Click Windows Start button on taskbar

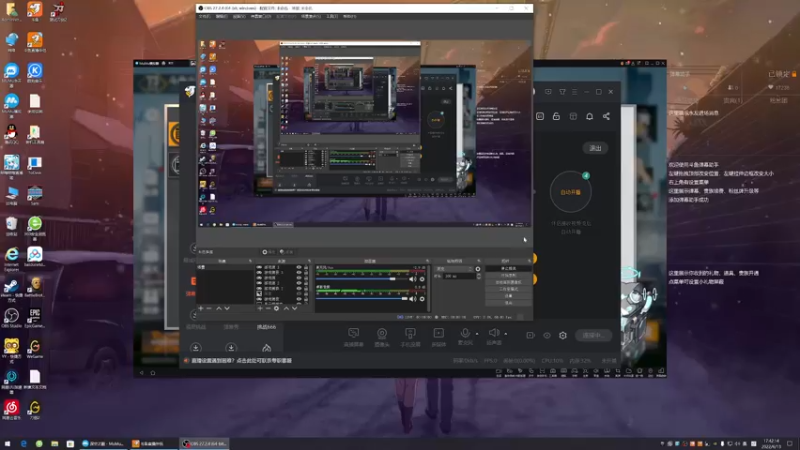7,444
